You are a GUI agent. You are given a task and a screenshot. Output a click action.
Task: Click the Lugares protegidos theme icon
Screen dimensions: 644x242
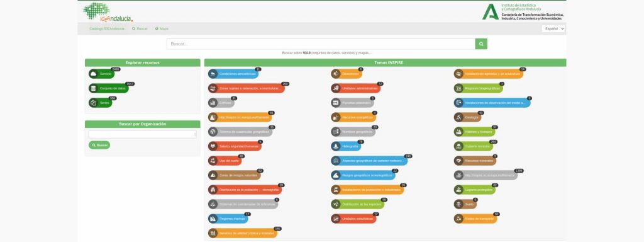pyautogui.click(x=458, y=190)
